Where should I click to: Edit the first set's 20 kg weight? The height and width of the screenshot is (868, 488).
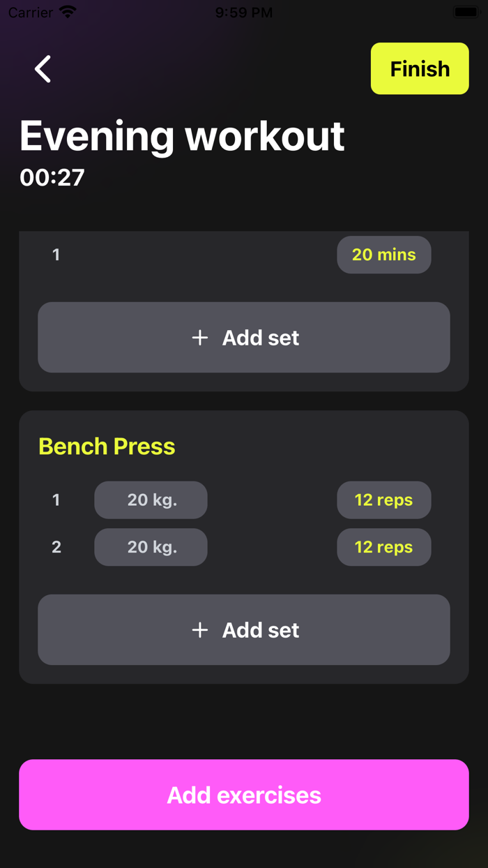pos(151,500)
